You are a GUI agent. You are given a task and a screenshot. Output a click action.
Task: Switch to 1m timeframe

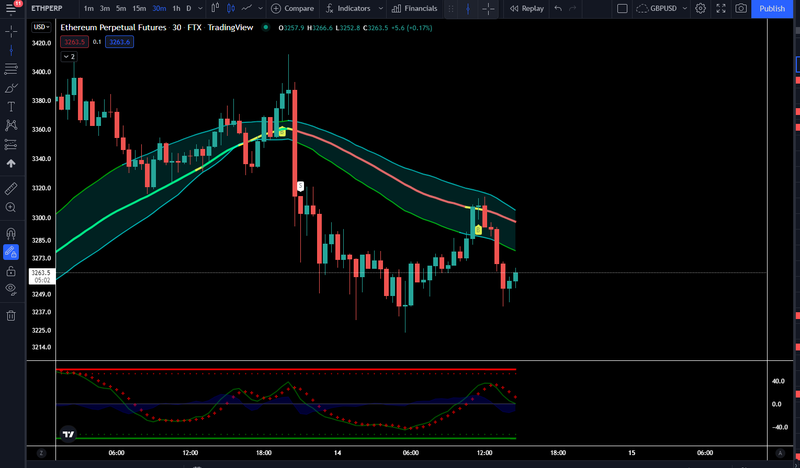click(x=89, y=8)
